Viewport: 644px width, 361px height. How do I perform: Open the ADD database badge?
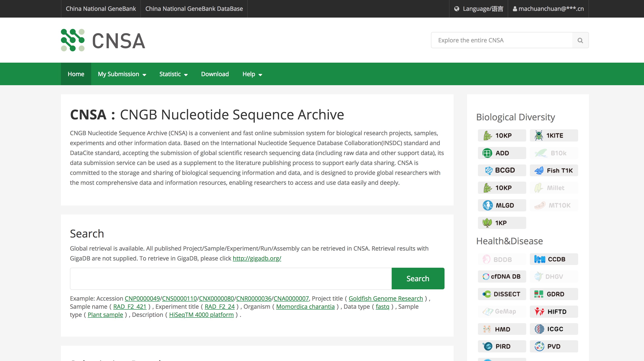pyautogui.click(x=502, y=153)
